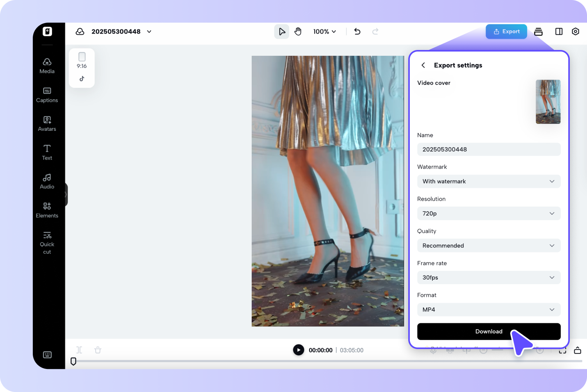The width and height of the screenshot is (587, 392).
Task: Click the timeline playhead marker
Action: pyautogui.click(x=73, y=361)
